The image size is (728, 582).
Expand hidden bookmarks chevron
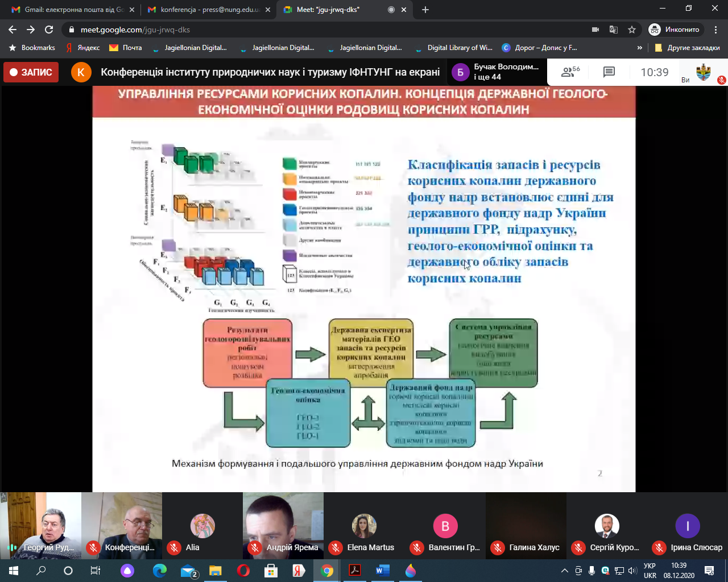point(640,48)
